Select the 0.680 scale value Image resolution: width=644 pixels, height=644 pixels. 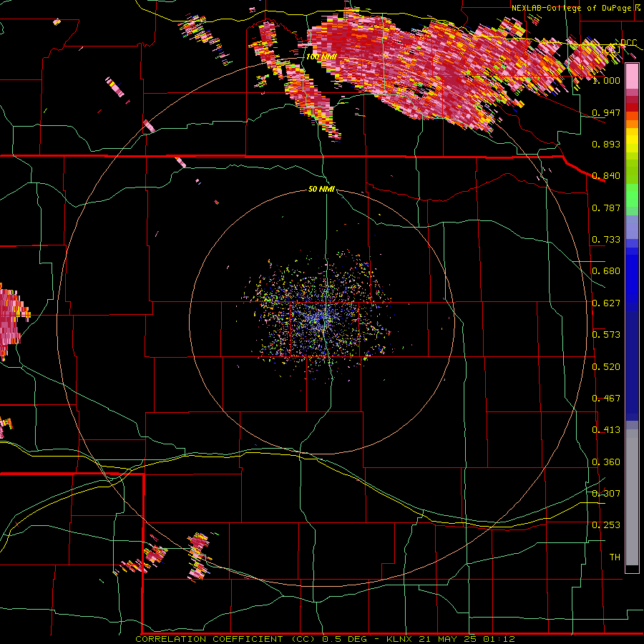[606, 271]
